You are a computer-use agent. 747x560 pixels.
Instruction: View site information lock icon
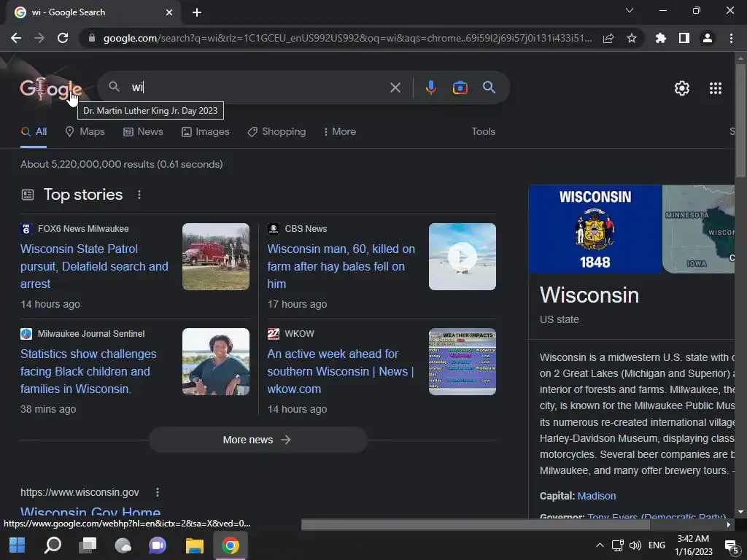pyautogui.click(x=91, y=38)
